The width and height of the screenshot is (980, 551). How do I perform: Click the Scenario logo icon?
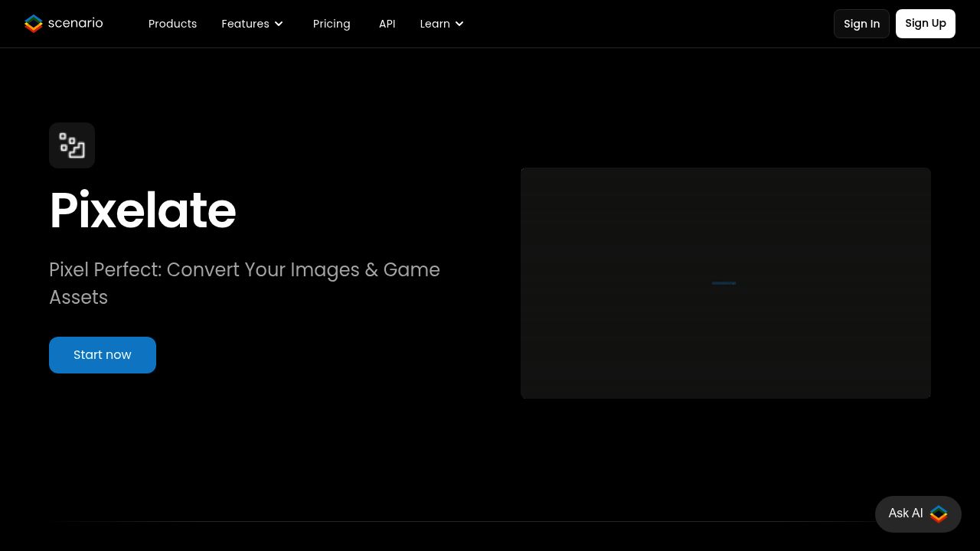[34, 24]
